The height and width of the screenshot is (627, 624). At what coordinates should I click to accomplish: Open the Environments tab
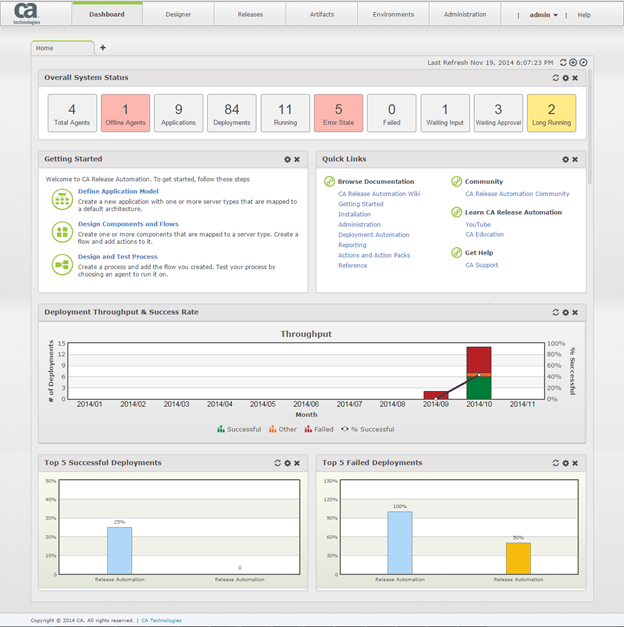(x=393, y=15)
